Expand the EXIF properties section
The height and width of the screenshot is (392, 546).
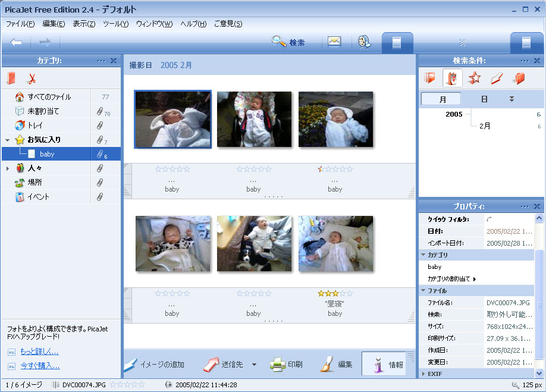tap(423, 374)
